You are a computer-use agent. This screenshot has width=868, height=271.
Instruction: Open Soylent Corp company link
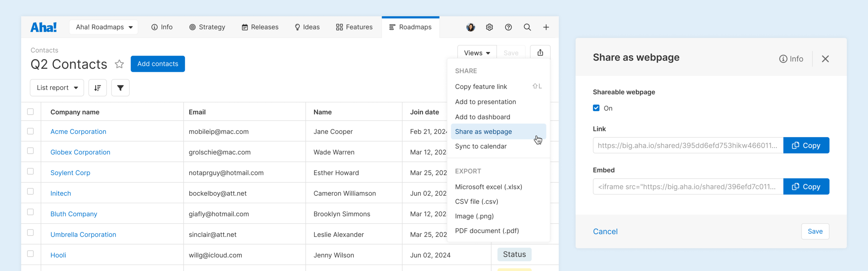tap(70, 173)
